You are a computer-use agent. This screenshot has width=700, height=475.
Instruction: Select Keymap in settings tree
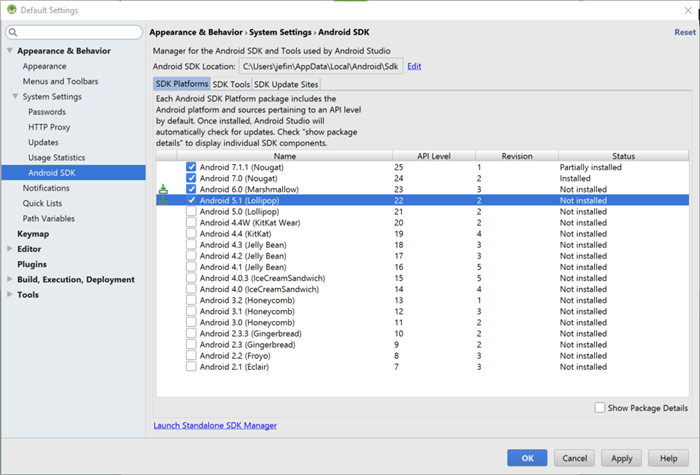click(x=33, y=233)
